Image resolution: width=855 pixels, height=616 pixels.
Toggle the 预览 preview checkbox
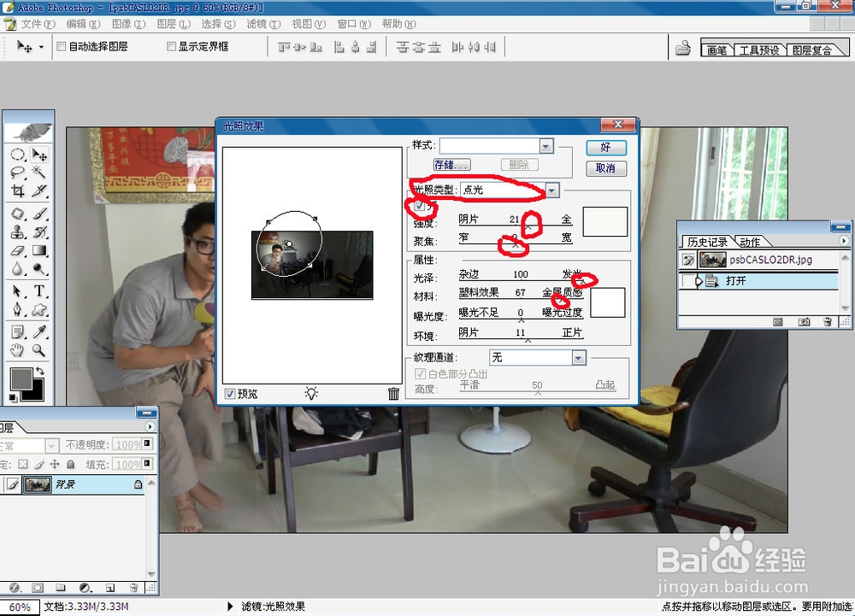[230, 393]
